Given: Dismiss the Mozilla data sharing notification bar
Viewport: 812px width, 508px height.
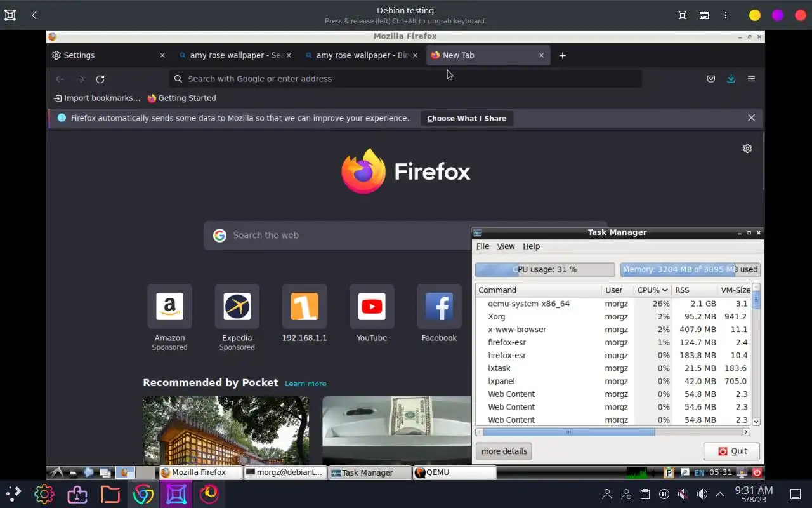Looking at the screenshot, I should click(751, 118).
